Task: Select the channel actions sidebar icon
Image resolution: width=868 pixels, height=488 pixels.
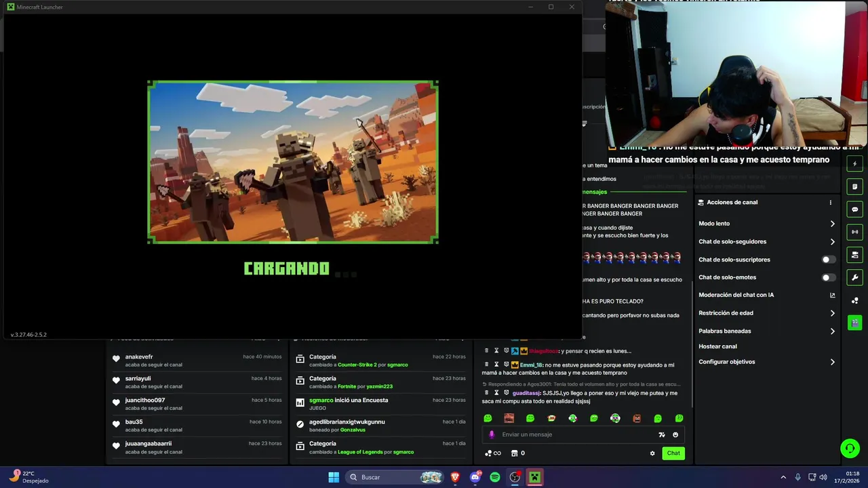Action: point(855,255)
